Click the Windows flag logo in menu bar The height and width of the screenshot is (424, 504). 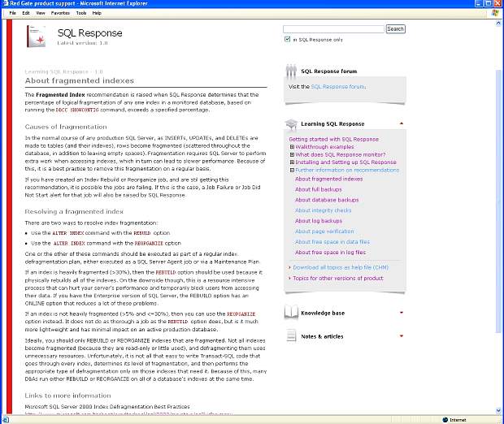(x=495, y=13)
